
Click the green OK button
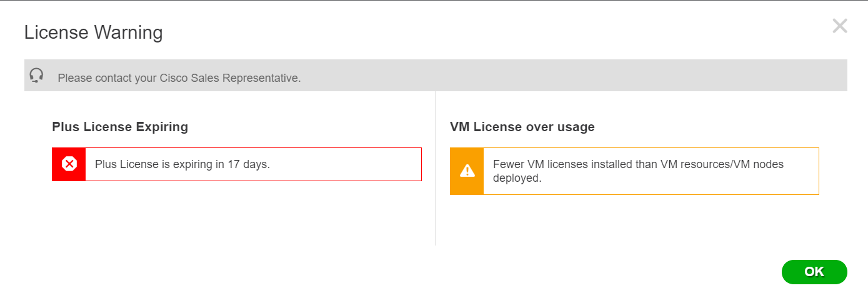point(814,272)
